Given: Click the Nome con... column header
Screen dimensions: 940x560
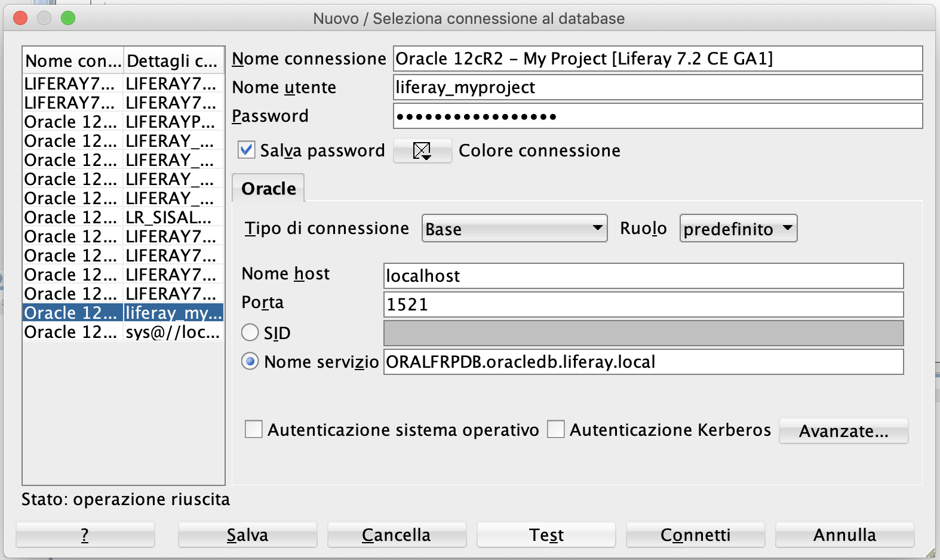Looking at the screenshot, I should [73, 60].
